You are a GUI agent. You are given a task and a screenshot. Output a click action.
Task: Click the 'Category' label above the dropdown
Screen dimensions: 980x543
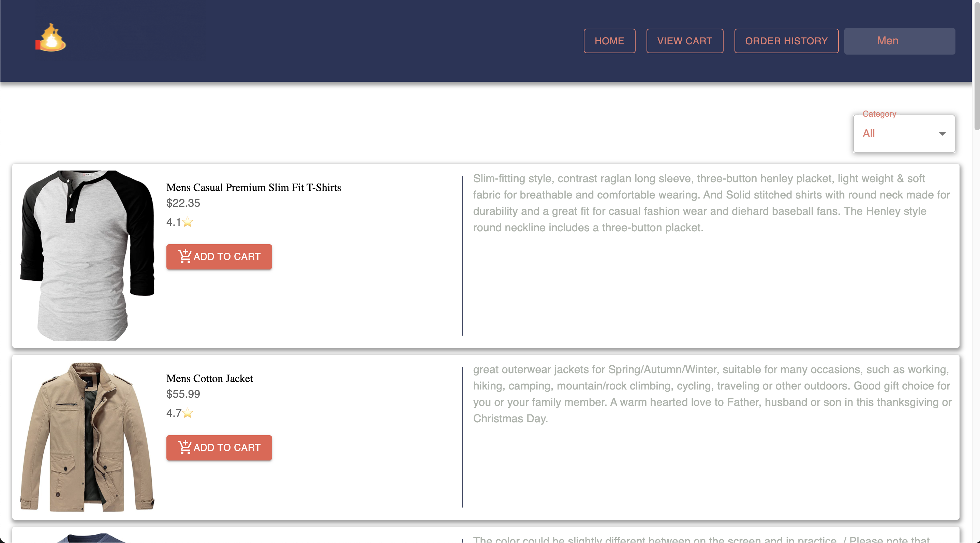[x=879, y=114]
